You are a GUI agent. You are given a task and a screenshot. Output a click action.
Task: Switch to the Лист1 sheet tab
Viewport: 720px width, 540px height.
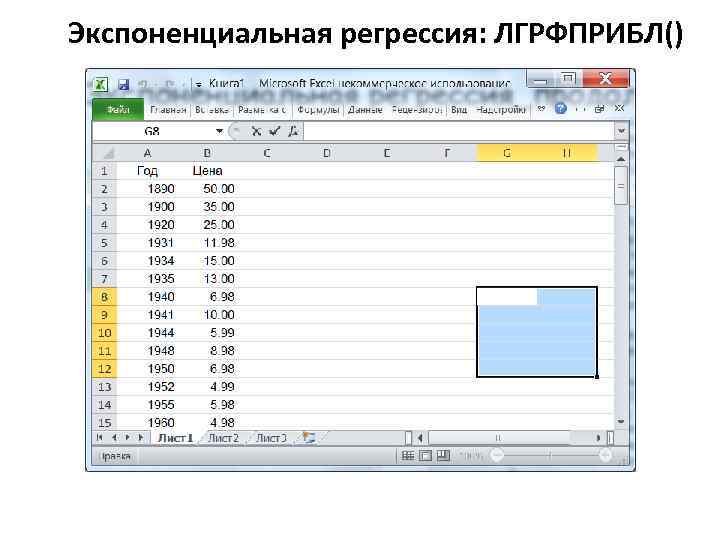pos(175,439)
